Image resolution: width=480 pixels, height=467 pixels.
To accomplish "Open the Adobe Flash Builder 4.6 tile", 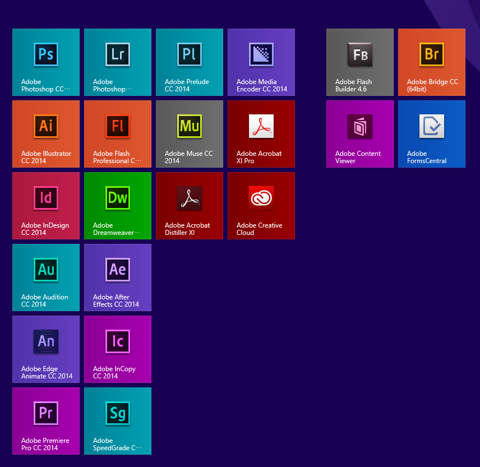I will pyautogui.click(x=360, y=62).
